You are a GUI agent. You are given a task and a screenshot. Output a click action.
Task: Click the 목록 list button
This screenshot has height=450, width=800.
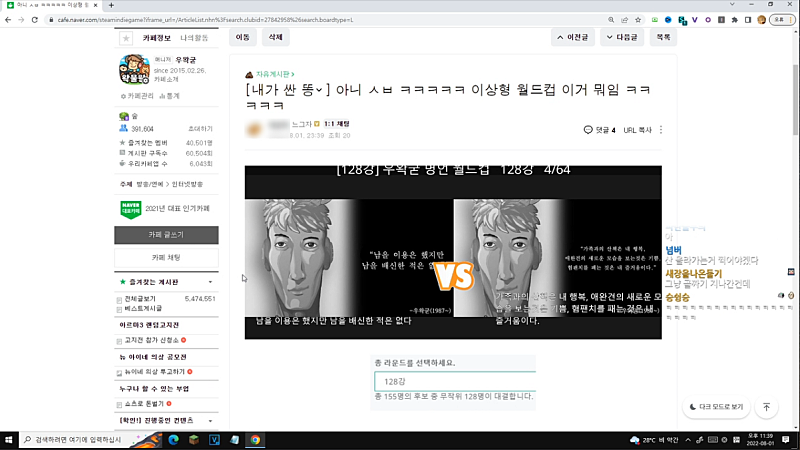663,37
